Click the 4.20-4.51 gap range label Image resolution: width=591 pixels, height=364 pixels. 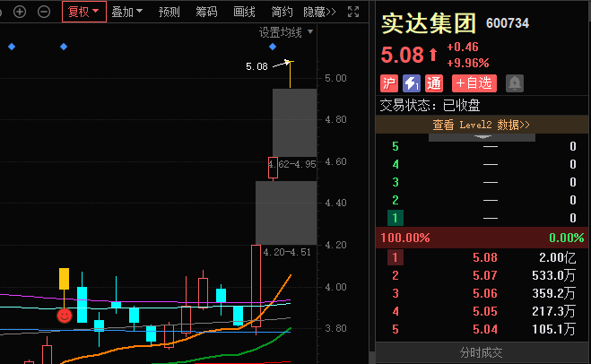click(287, 252)
